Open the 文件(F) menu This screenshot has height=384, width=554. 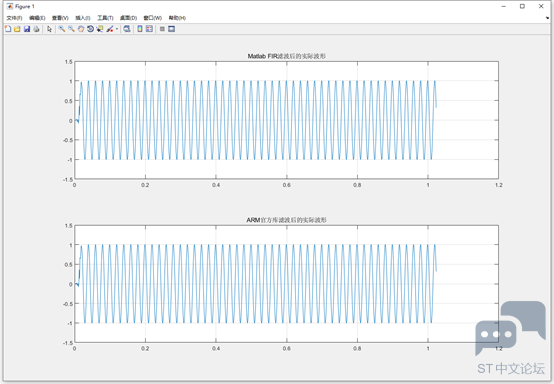(x=14, y=18)
